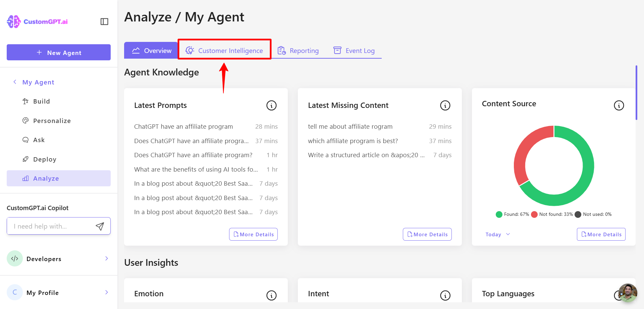View More Details for Content Source
The height and width of the screenshot is (309, 644).
[x=601, y=234]
